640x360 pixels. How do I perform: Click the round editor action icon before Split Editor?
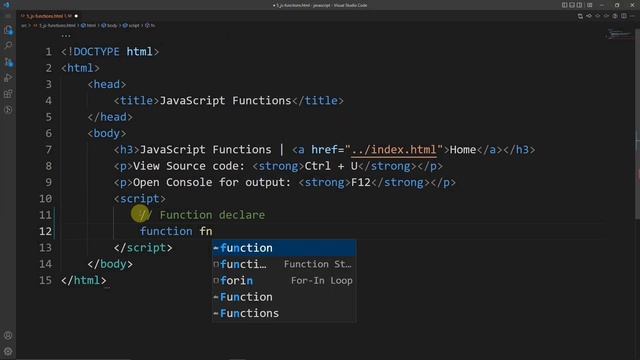(615, 16)
